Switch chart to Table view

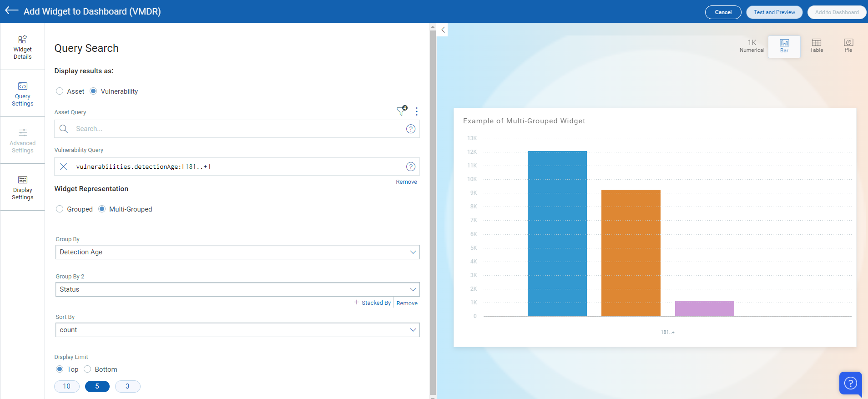tap(816, 45)
